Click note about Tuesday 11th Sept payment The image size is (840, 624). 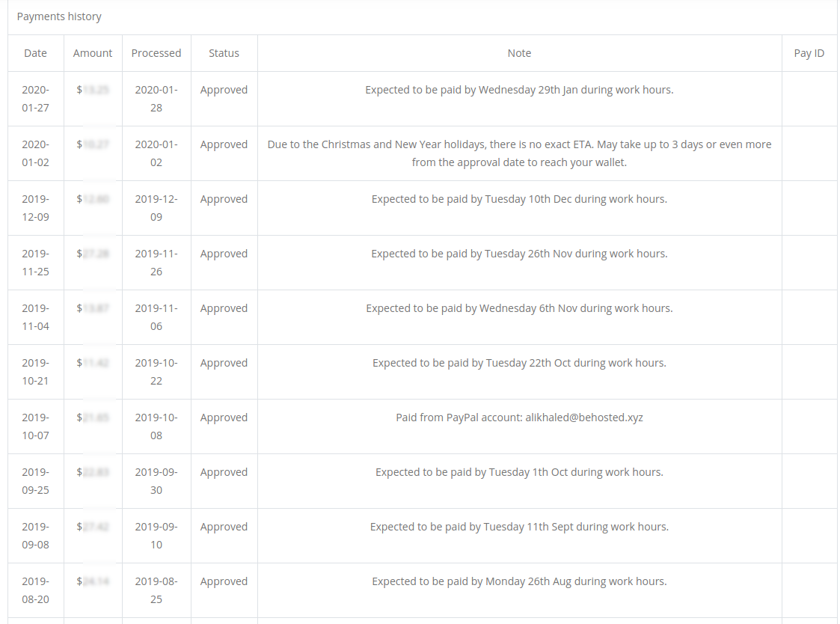click(519, 527)
